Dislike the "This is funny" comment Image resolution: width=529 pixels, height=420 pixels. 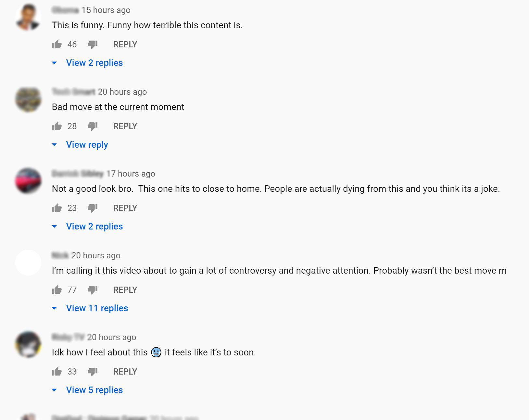click(x=93, y=44)
